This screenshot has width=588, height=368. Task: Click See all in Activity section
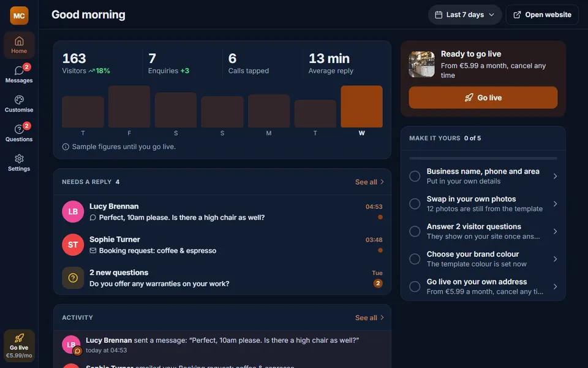point(369,318)
